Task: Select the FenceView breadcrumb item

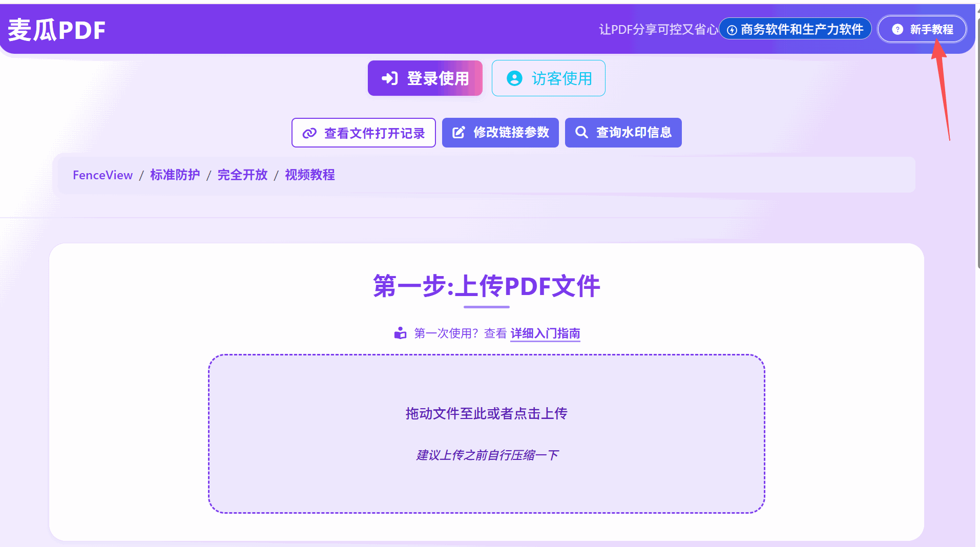Action: click(x=102, y=175)
